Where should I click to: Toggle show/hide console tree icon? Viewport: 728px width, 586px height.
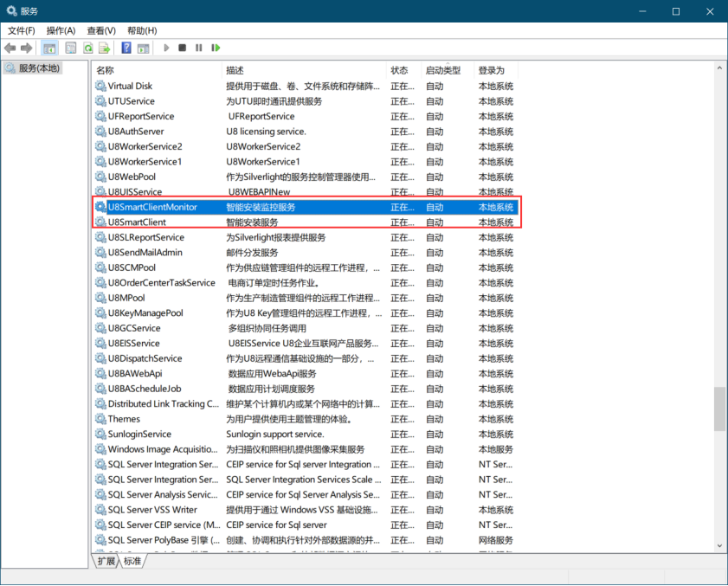49,48
